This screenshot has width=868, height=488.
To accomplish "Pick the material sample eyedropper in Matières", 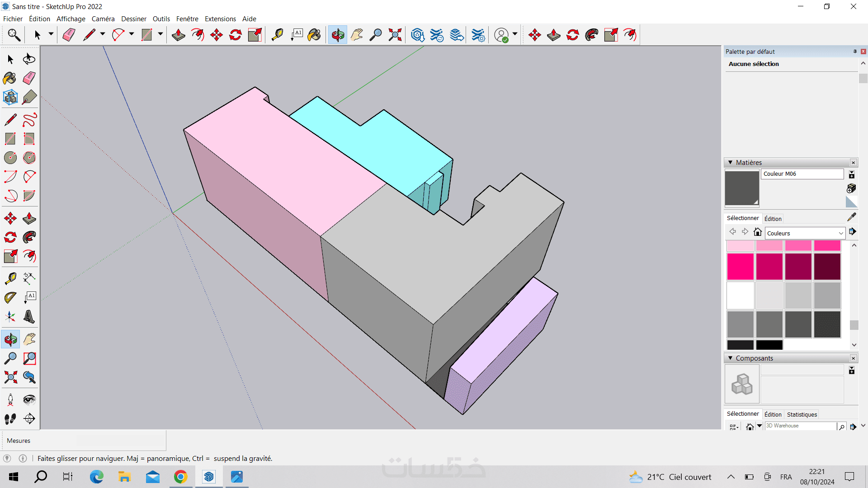I will click(x=852, y=217).
